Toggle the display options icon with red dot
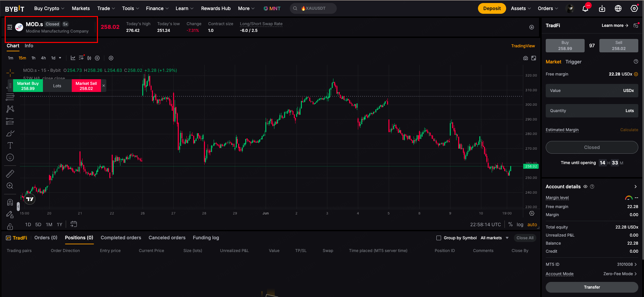 coord(81,58)
